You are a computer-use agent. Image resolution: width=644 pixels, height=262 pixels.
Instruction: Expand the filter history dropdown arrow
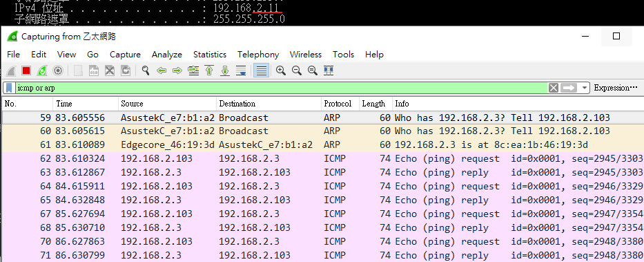(585, 88)
